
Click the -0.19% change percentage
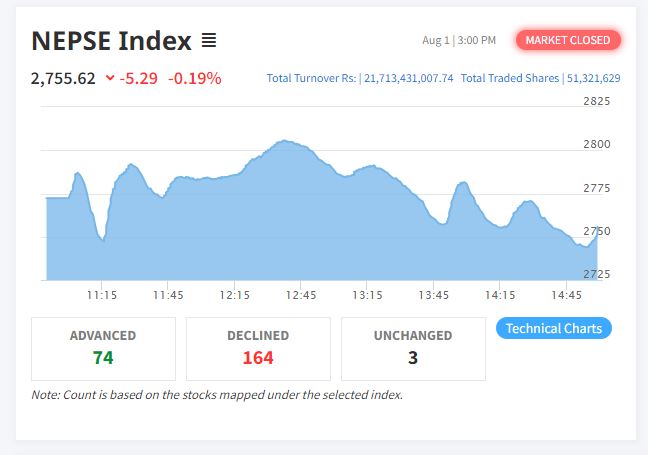click(x=195, y=78)
